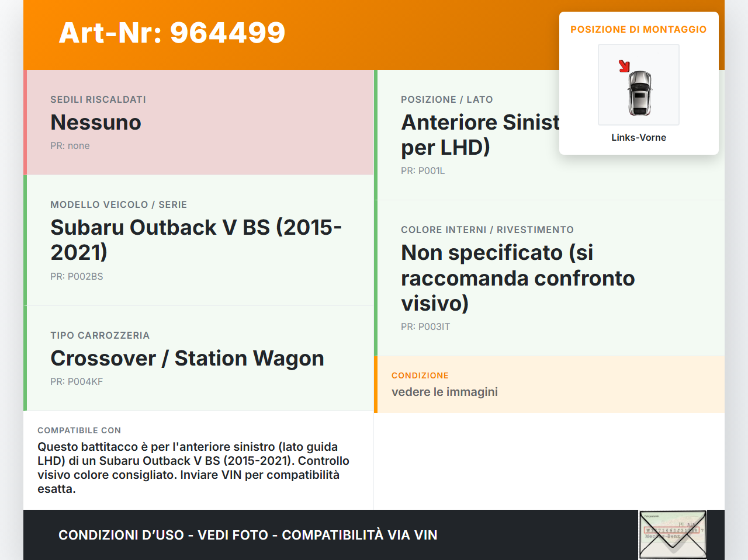Click the 'POSIZIONE / LATO' label

coord(447,99)
